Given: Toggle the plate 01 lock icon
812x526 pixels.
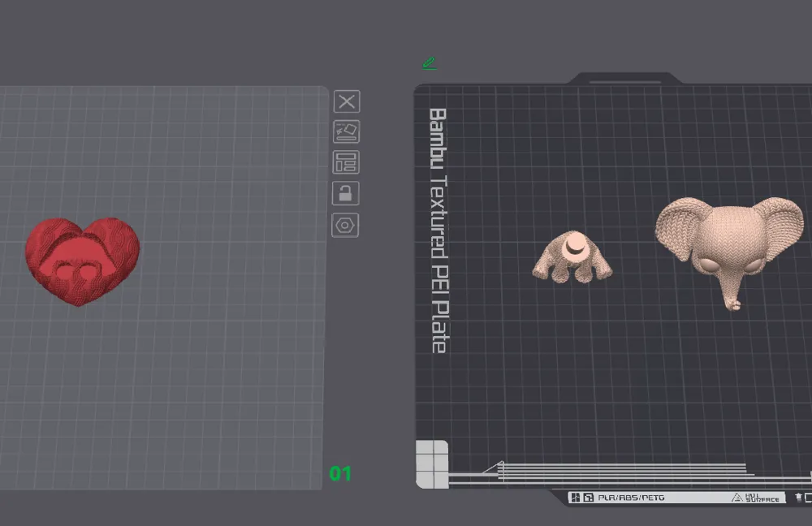Looking at the screenshot, I should (345, 194).
